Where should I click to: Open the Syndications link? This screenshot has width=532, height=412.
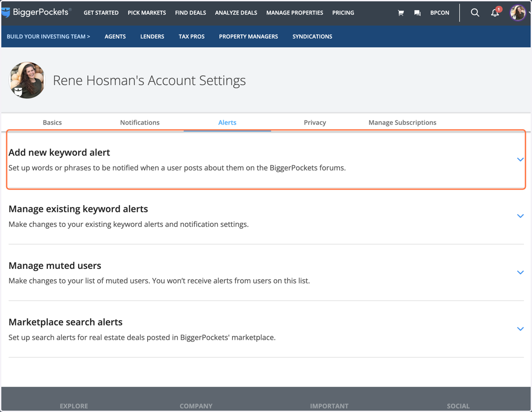tap(312, 36)
